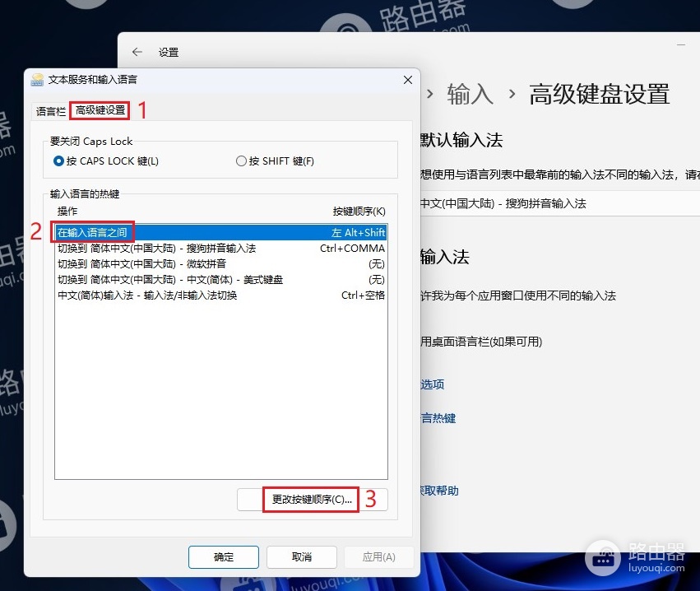Screen dimensions: 700x591
Task: Select the 高级键设置 tab
Action: pyautogui.click(x=100, y=110)
